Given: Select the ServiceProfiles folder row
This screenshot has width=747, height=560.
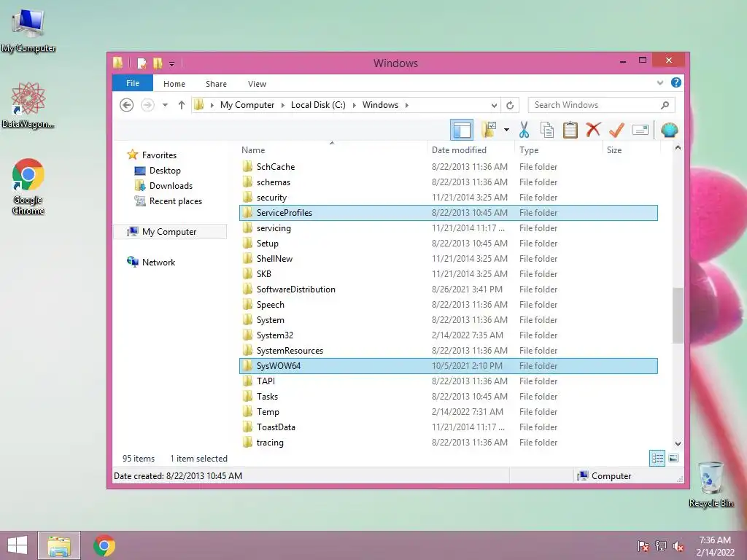Looking at the screenshot, I should [449, 213].
